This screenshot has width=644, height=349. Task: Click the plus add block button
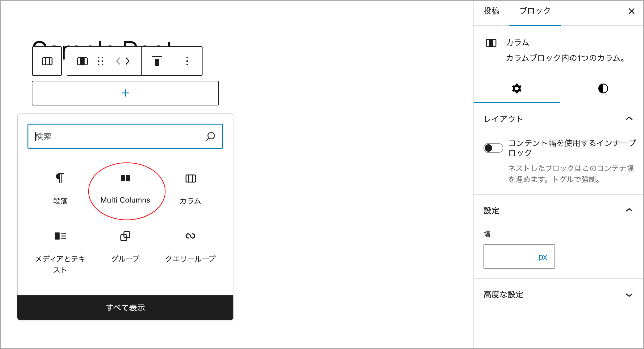[125, 93]
